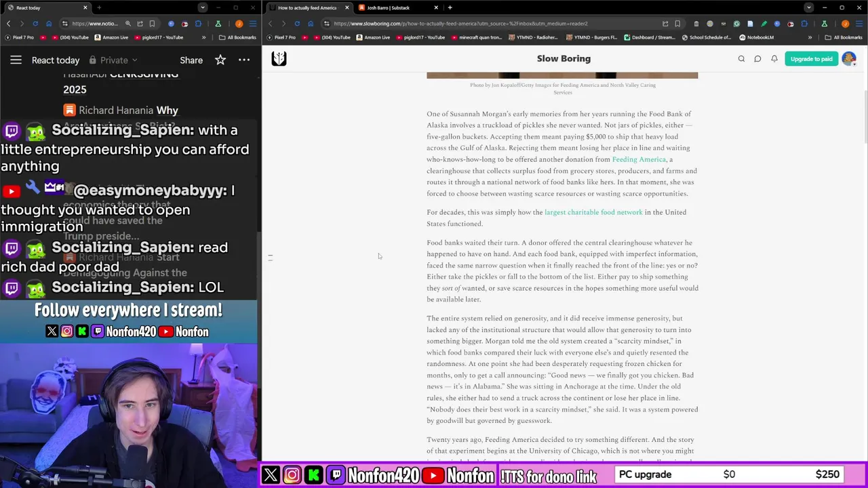Viewport: 868px width, 488px height.
Task: Open the Notion three-dot more options menu
Action: point(244,60)
